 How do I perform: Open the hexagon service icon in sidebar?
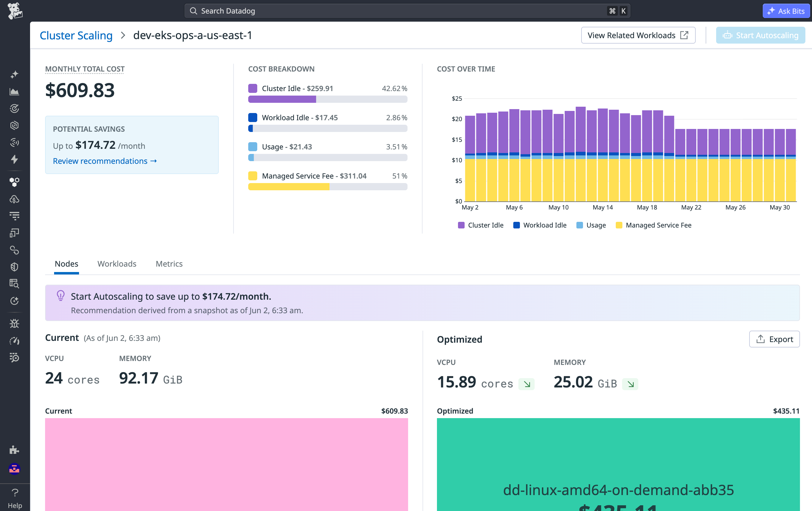14,125
